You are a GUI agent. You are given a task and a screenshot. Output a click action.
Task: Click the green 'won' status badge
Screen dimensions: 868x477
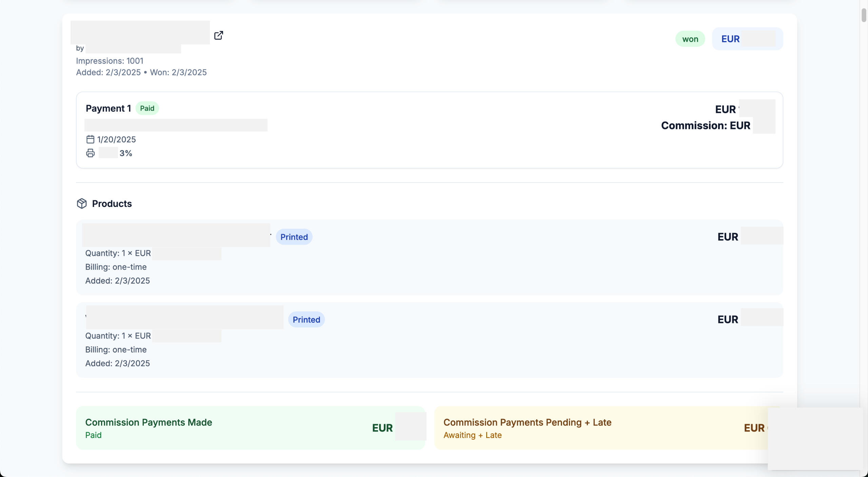[x=690, y=39]
